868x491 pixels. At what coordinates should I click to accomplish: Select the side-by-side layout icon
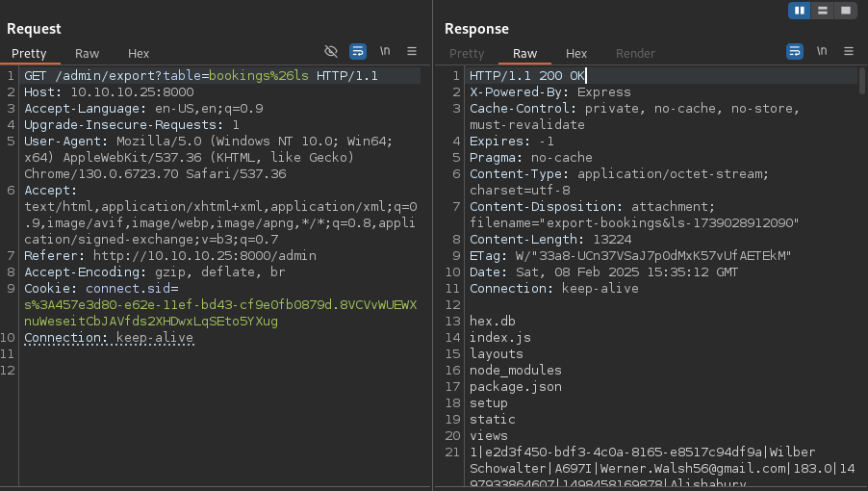pos(799,11)
